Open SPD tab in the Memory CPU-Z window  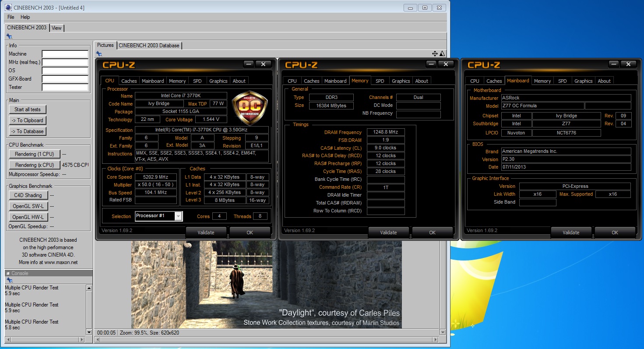pyautogui.click(x=380, y=81)
